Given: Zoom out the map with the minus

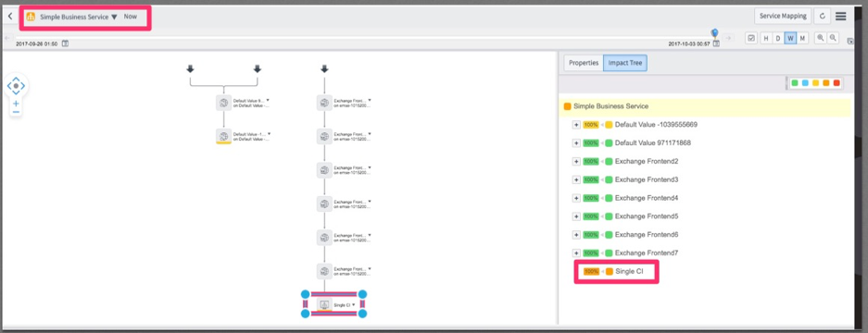Looking at the screenshot, I should pyautogui.click(x=16, y=112).
